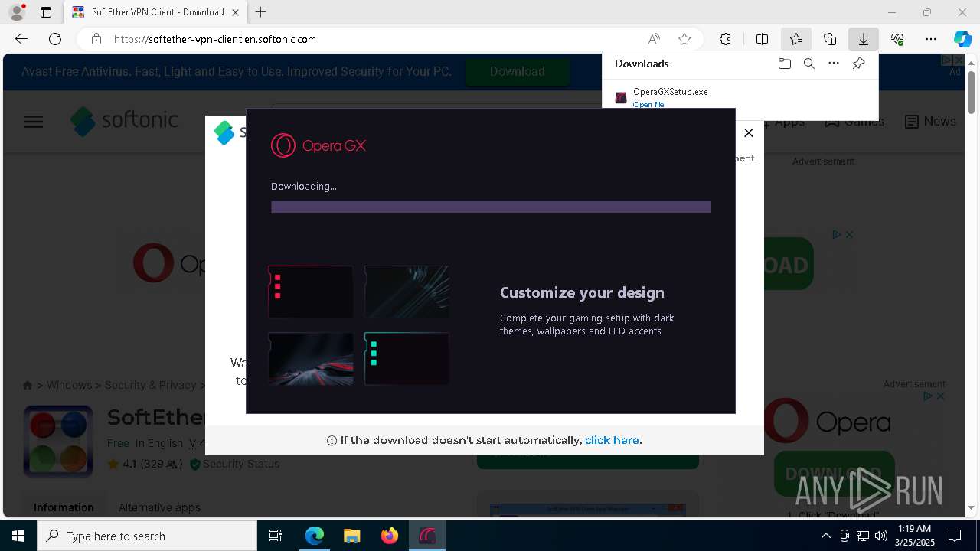980x551 pixels.
Task: Click the 4.1 star rating text
Action: [129, 464]
